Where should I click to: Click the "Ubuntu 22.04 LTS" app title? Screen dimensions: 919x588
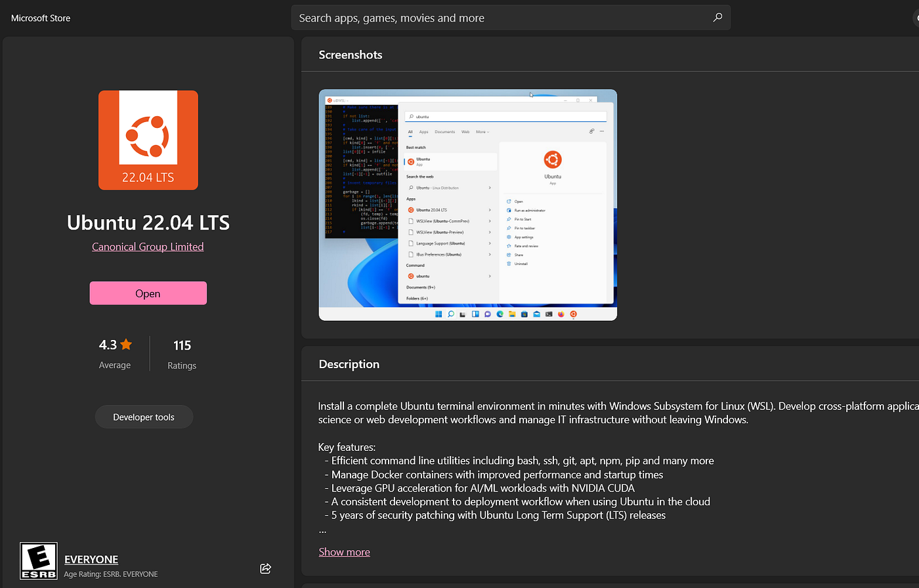coord(148,222)
